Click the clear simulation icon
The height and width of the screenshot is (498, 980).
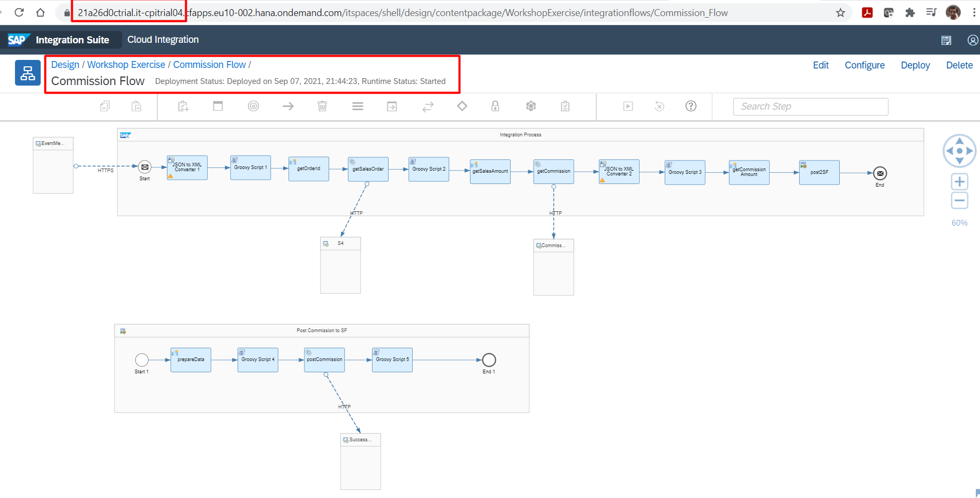660,106
